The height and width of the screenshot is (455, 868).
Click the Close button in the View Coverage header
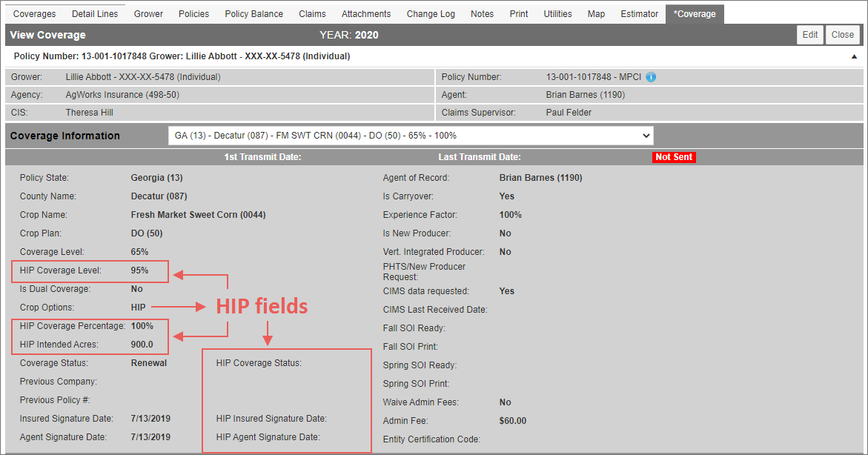842,35
